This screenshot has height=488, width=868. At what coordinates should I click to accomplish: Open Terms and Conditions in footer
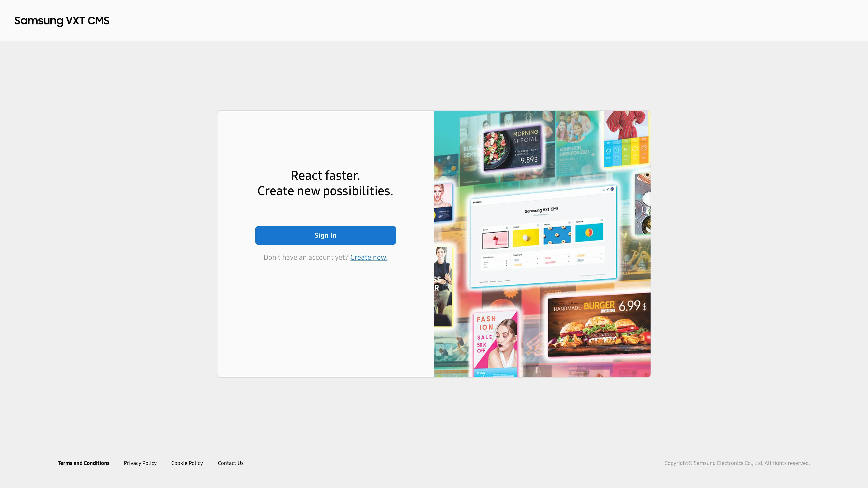tap(84, 463)
